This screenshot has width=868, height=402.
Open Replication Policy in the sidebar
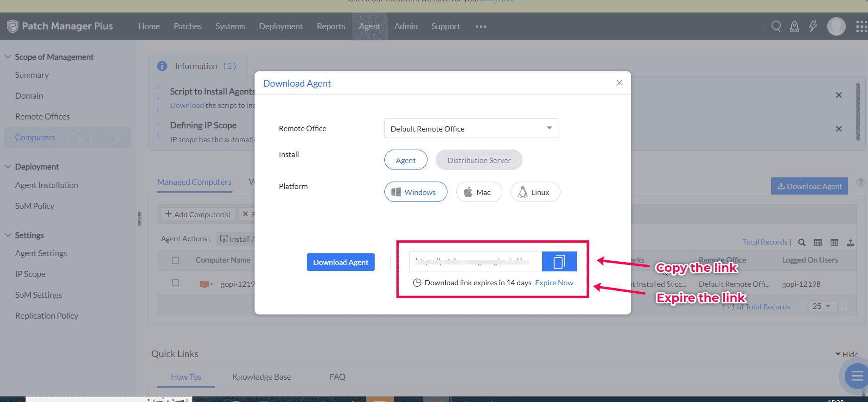47,316
